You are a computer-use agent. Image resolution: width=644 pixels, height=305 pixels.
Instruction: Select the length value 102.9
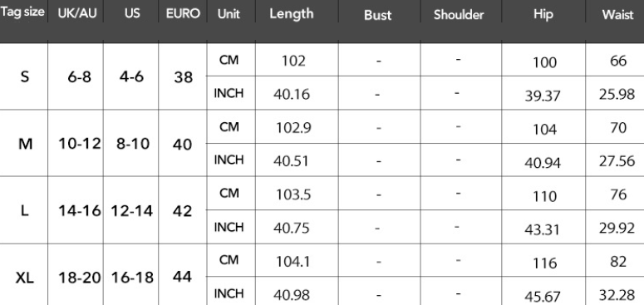293,128
